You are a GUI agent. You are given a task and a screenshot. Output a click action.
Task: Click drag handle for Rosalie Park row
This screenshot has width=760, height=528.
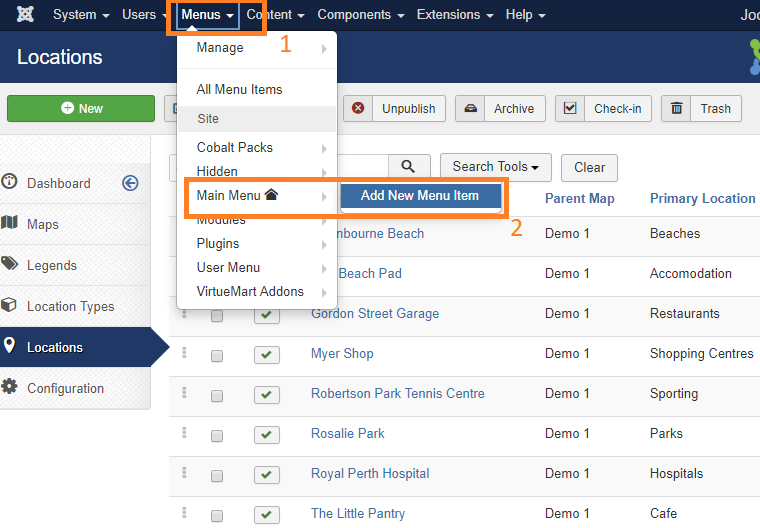pos(184,432)
